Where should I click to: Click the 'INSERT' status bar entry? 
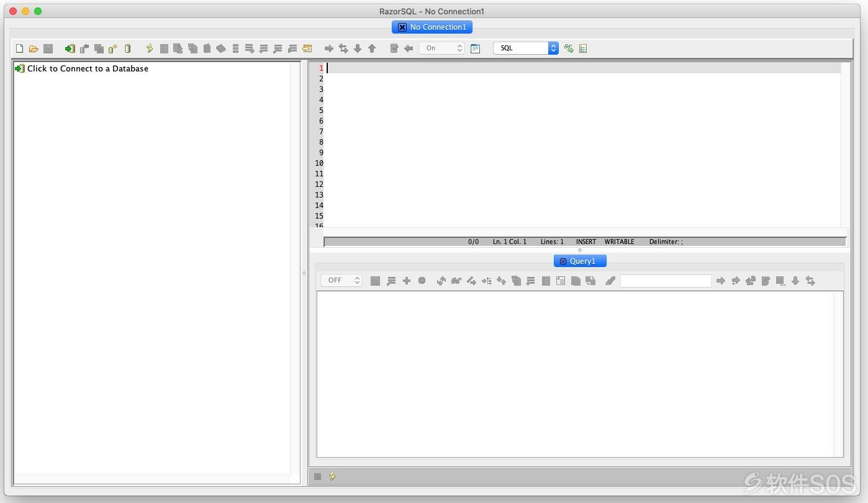(586, 242)
